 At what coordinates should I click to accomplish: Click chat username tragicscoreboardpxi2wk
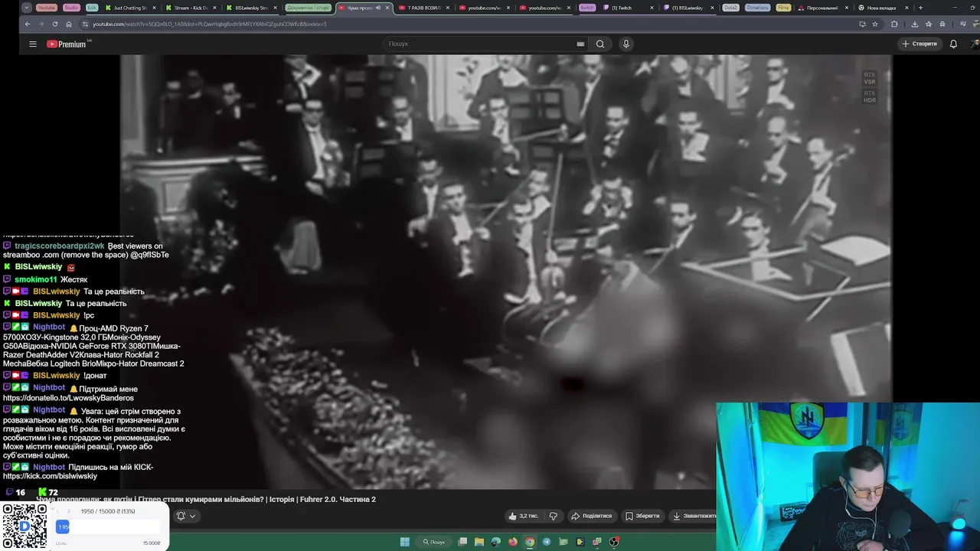pos(59,246)
